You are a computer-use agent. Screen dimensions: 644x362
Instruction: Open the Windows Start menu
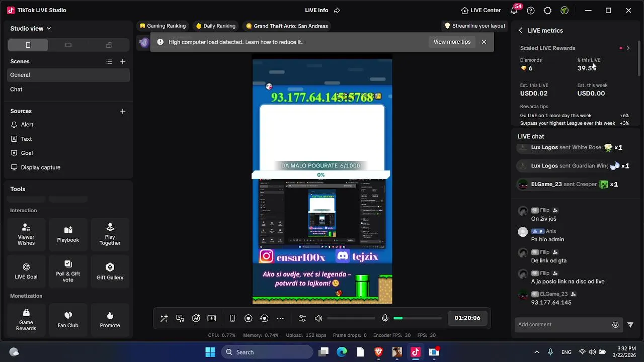tap(210, 352)
